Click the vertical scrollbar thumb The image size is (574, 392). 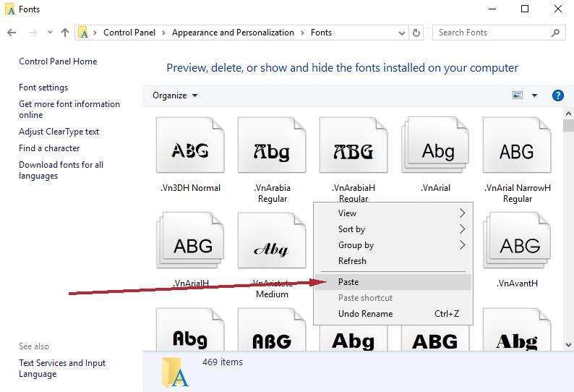point(568,125)
